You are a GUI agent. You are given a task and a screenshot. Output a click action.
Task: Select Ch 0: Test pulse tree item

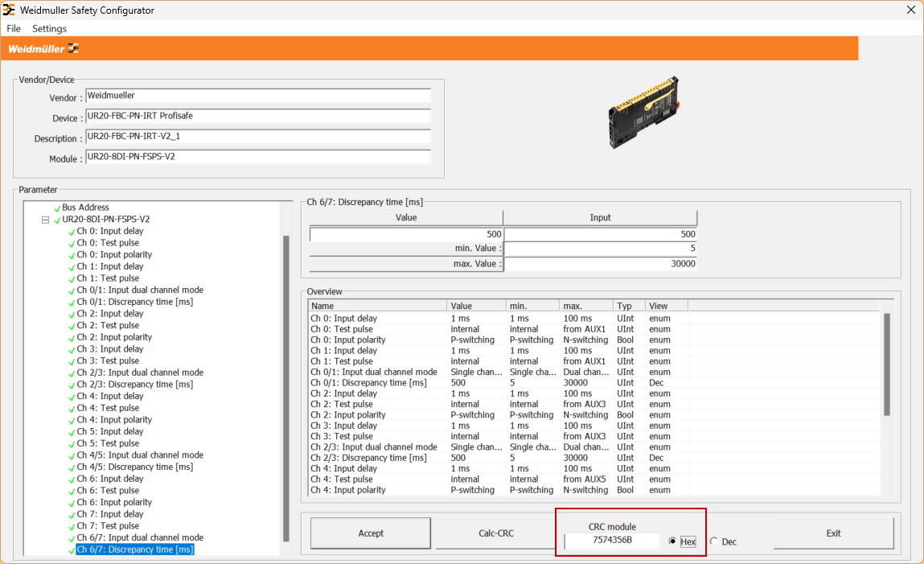click(108, 243)
